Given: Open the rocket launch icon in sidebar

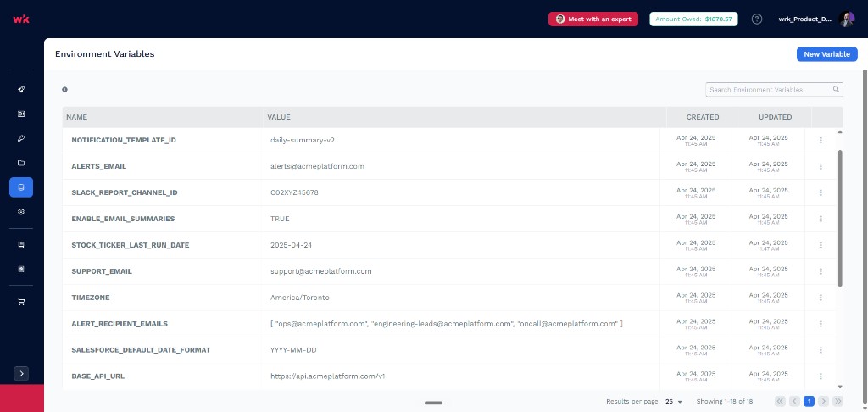Looking at the screenshot, I should [21, 90].
